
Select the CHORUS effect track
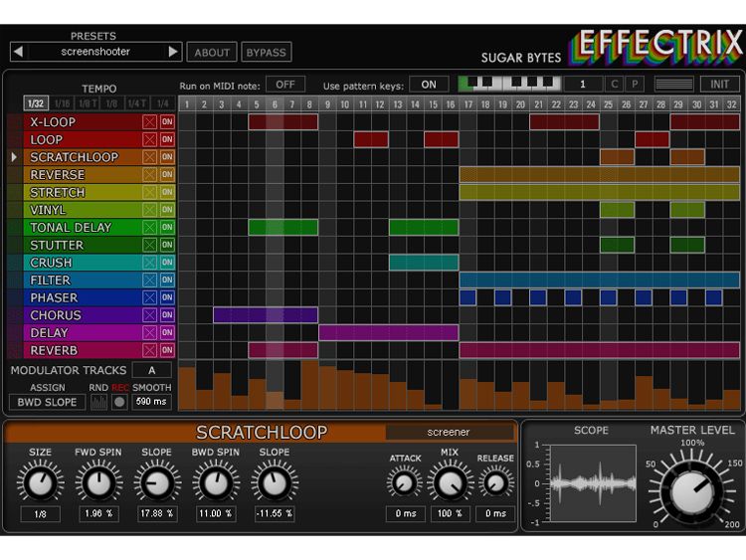[x=83, y=315]
